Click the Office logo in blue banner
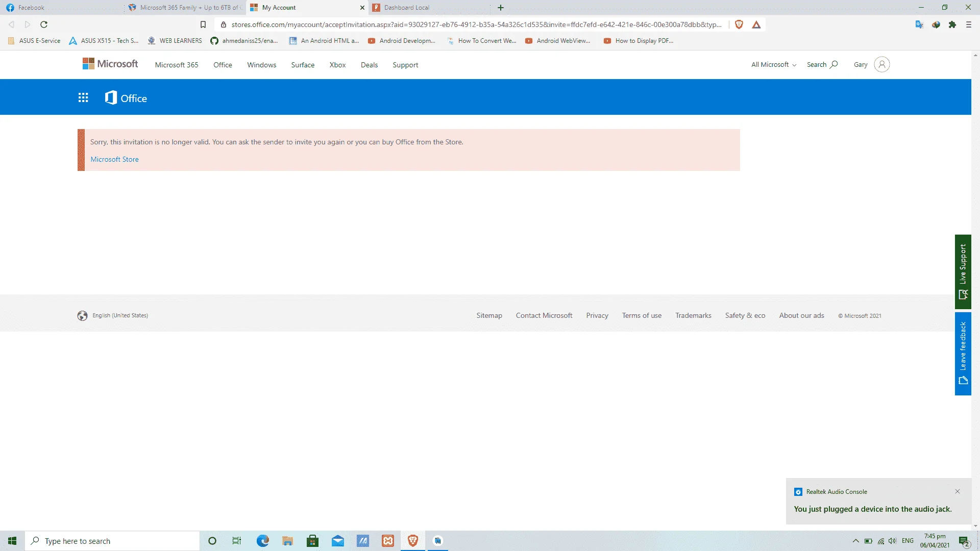Viewport: 980px width, 551px height. pyautogui.click(x=126, y=98)
